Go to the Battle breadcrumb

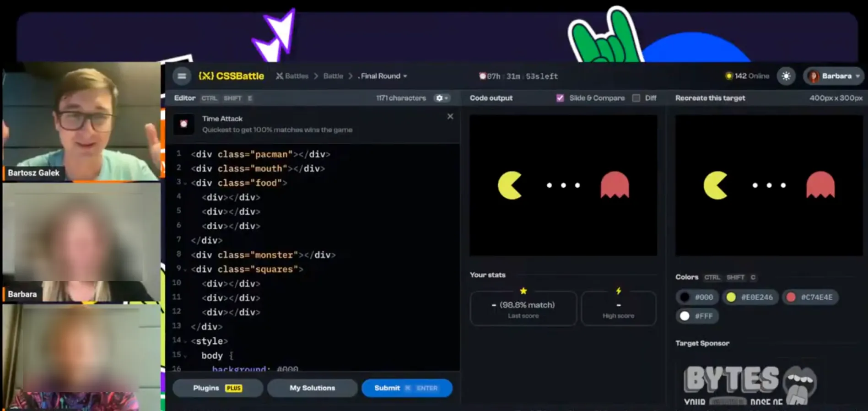click(x=333, y=76)
